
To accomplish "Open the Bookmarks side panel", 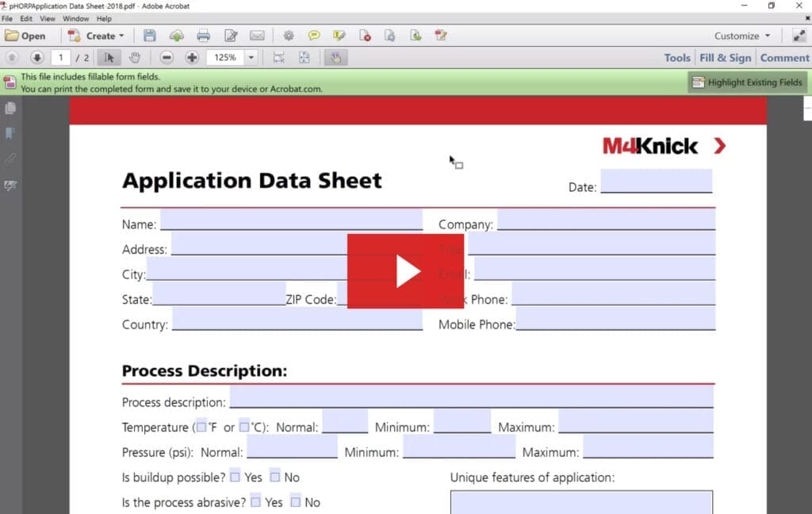I will pyautogui.click(x=10, y=133).
